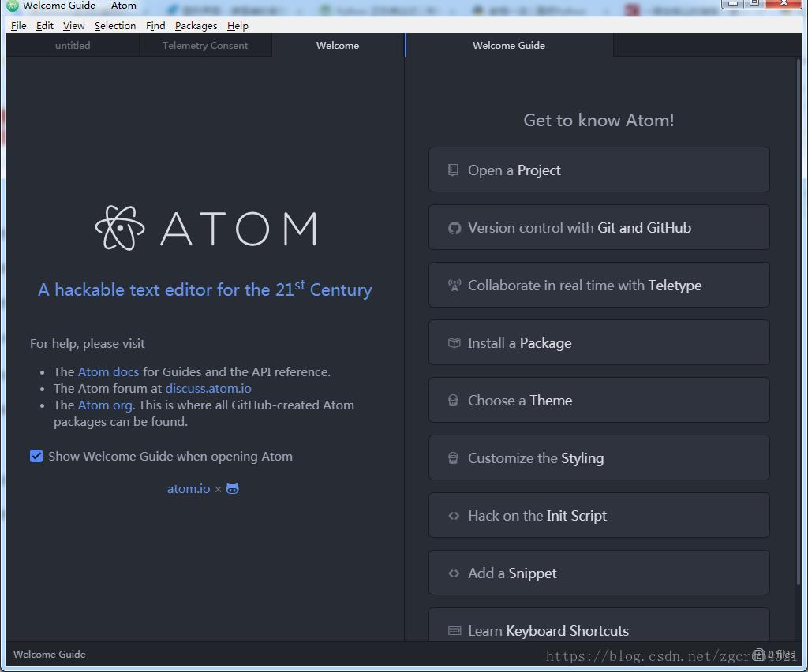Click the Octocat icon beside atom.io
The width and height of the screenshot is (808, 672).
[233, 489]
